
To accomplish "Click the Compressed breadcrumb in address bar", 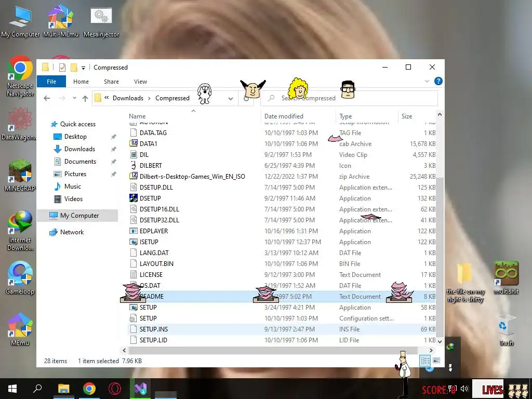I will [172, 98].
